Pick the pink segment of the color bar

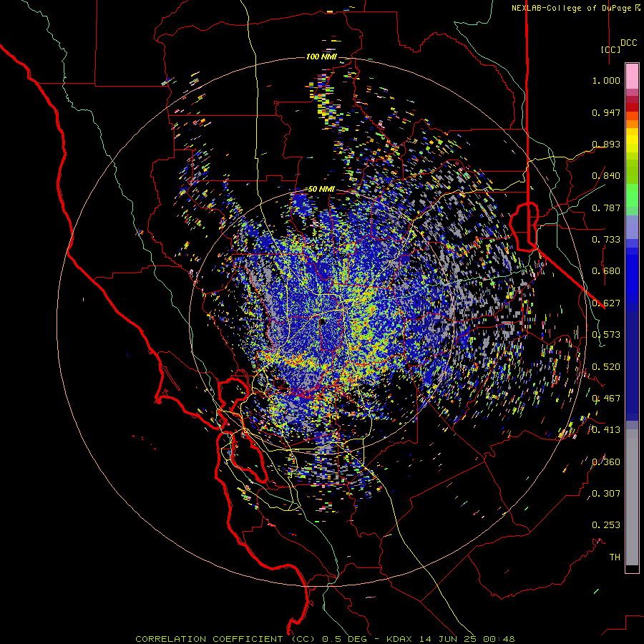[632, 77]
